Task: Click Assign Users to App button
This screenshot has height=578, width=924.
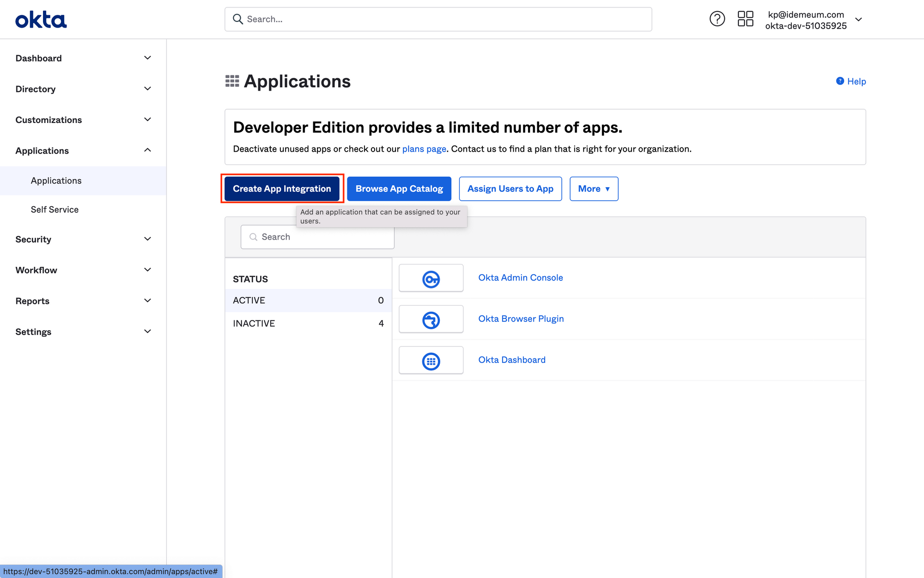Action: coord(510,189)
